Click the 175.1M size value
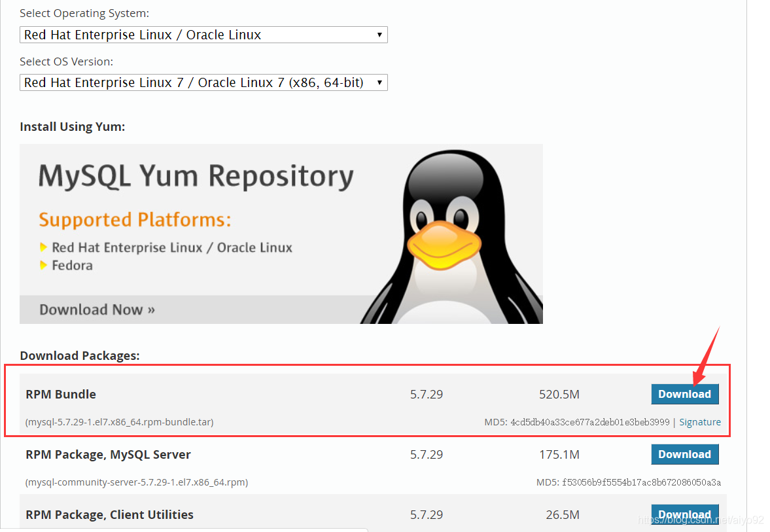Image resolution: width=770 pixels, height=532 pixels. tap(559, 455)
